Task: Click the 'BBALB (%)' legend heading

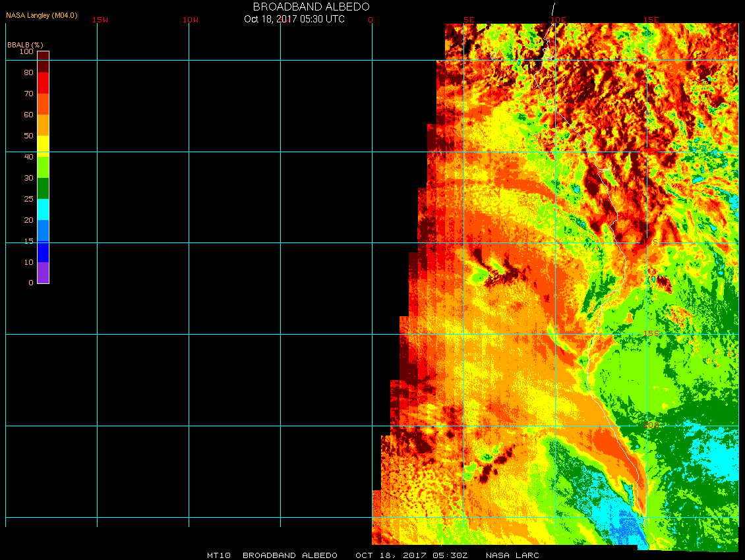Action: [x=25, y=45]
